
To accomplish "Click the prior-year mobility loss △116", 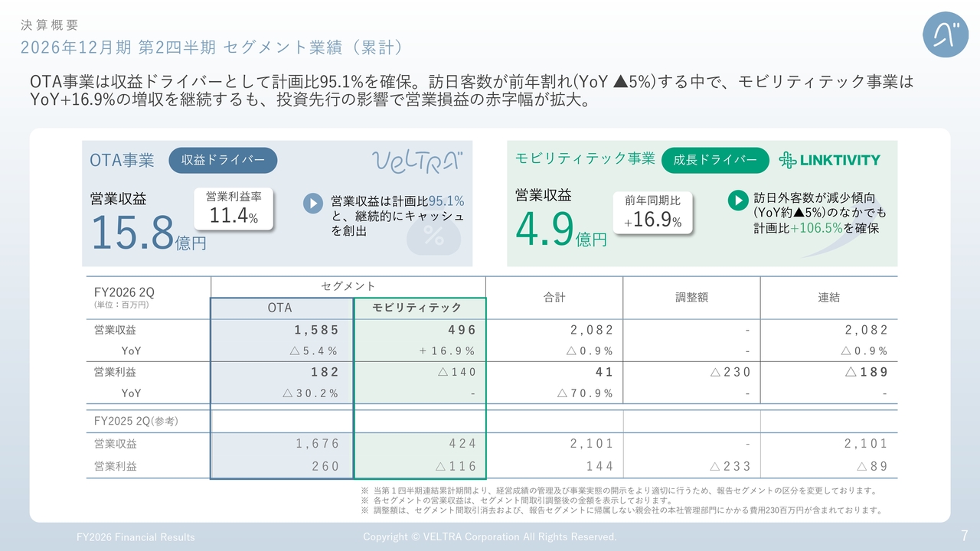I will [x=456, y=466].
